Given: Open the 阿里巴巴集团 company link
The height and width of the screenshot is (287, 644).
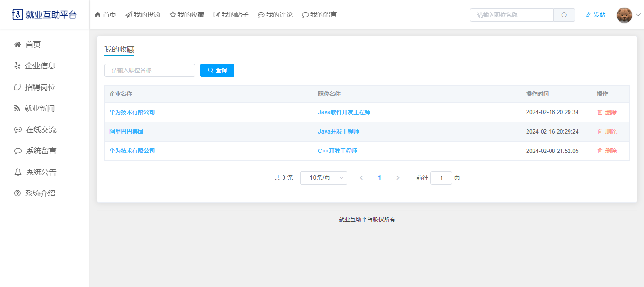Looking at the screenshot, I should tap(126, 132).
